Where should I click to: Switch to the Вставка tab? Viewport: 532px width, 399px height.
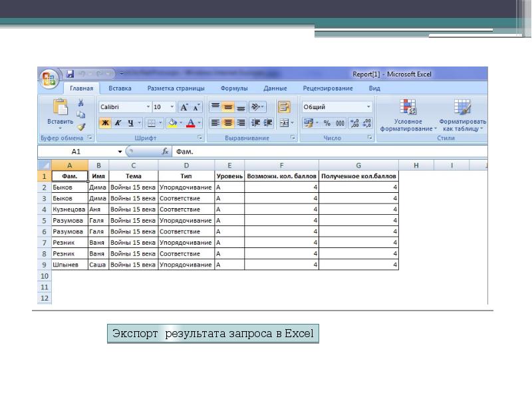(x=120, y=88)
